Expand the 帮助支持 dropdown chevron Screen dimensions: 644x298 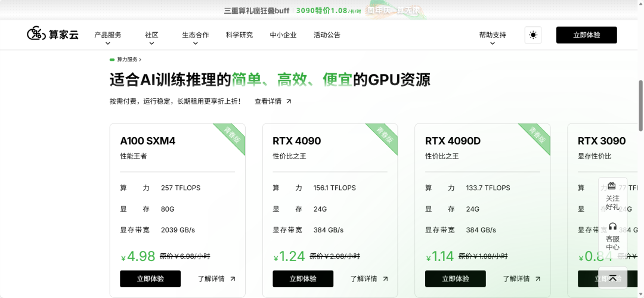(493, 43)
